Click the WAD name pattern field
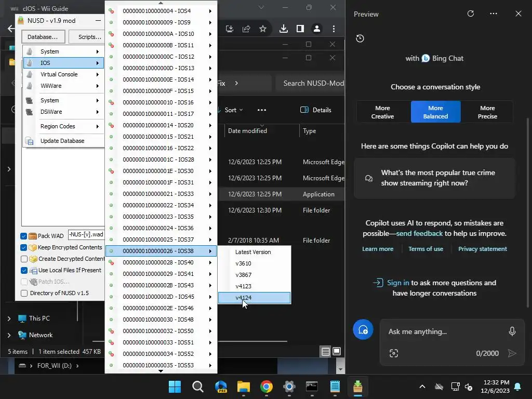The height and width of the screenshot is (399, 532). (87, 234)
